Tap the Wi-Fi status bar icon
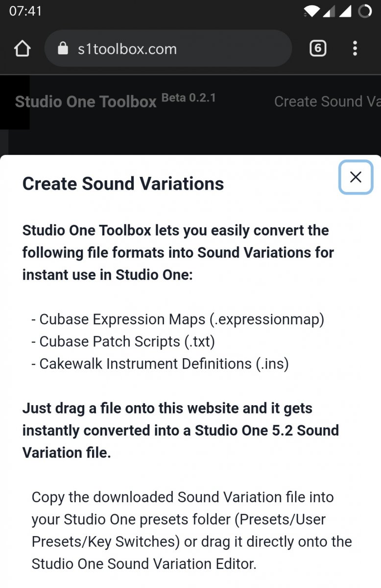This screenshot has height=588, width=381. 311,11
